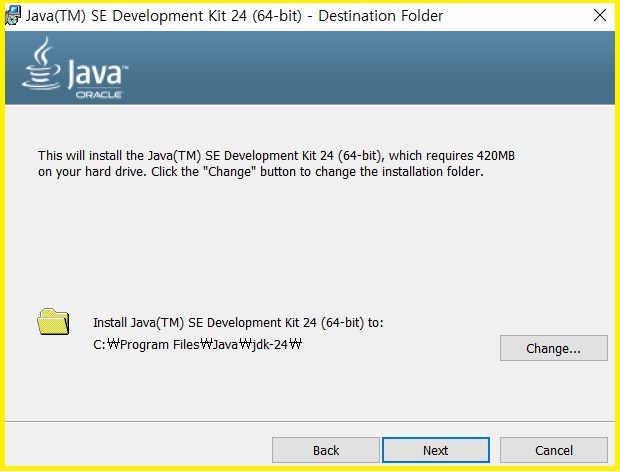Click the 'Click the "Change" button' instruction line
The height and width of the screenshot is (472, 620).
point(261,172)
